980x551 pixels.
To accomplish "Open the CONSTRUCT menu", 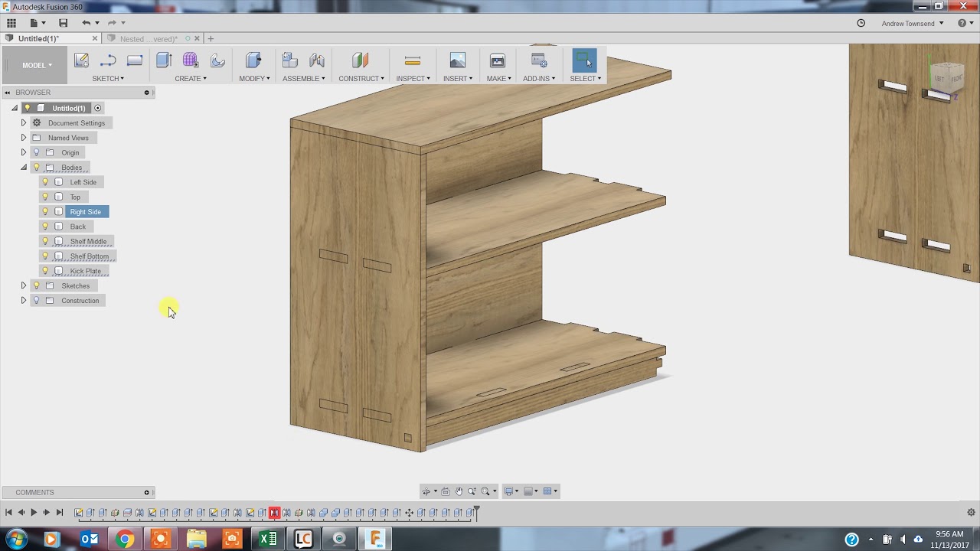I will pos(361,78).
